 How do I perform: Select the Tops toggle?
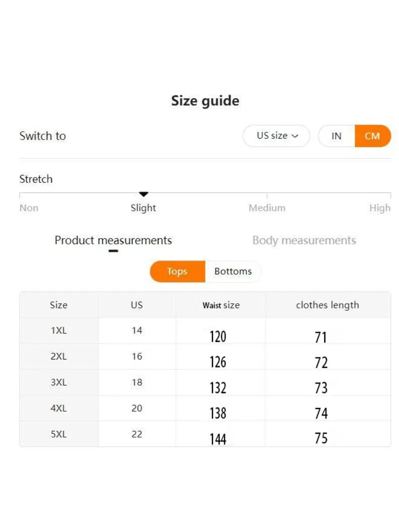click(177, 271)
